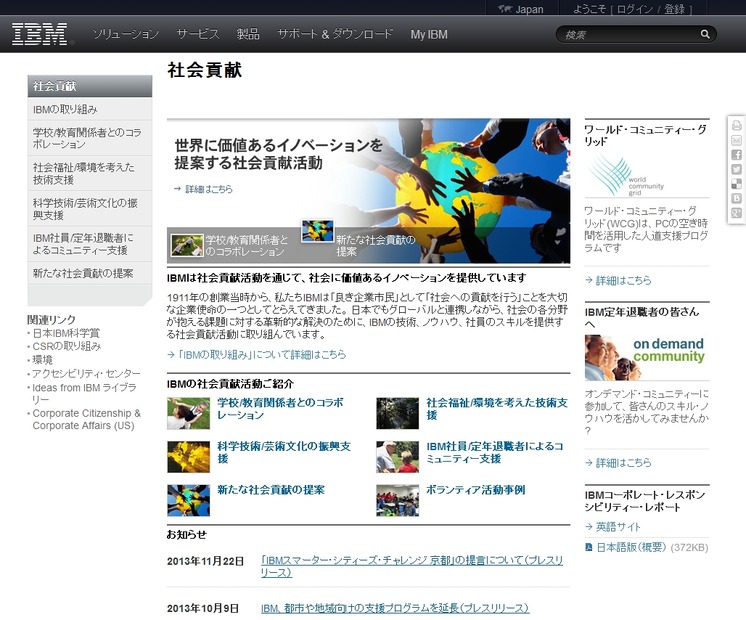Screen dimensions: 746x620
Task: Click thumbnail for ボランティア活動事例
Action: point(397,501)
